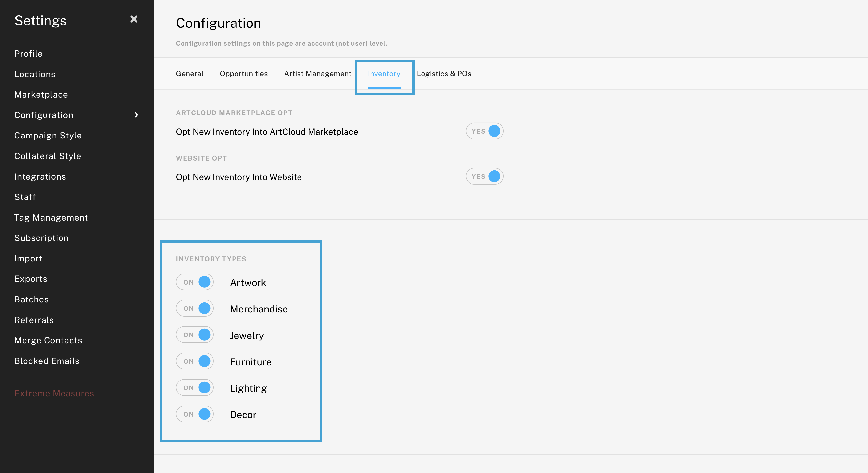Disable Lighting inventory type toggle
The image size is (868, 473).
(195, 388)
